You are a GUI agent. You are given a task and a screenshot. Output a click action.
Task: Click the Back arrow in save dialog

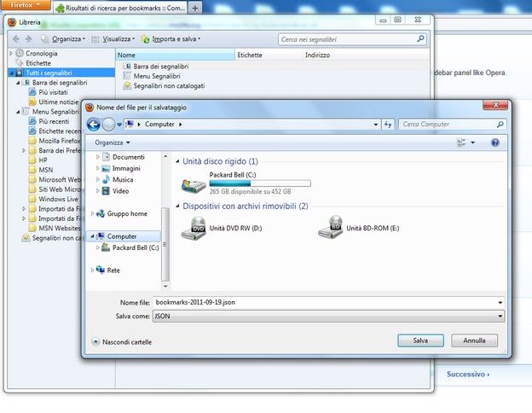[93, 125]
